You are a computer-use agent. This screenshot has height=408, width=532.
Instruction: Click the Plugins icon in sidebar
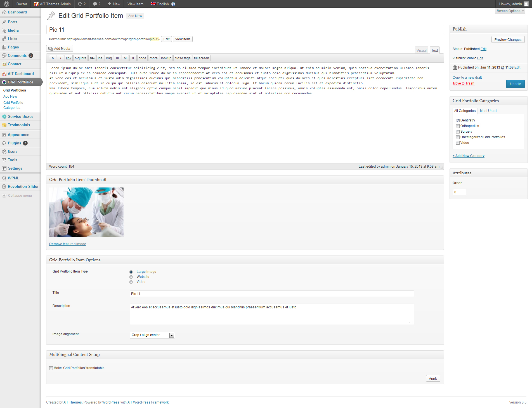[x=4, y=143]
